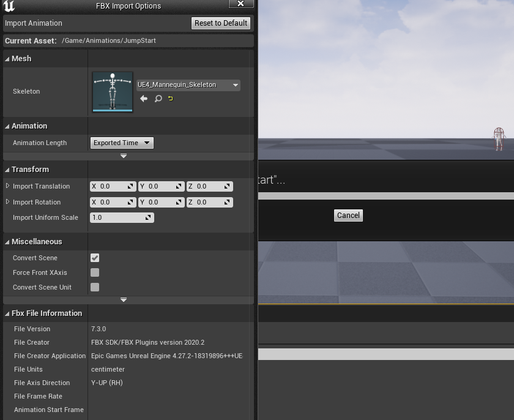This screenshot has height=420, width=514.
Task: Click slider arrow icon in Rotation X
Action: (x=130, y=202)
